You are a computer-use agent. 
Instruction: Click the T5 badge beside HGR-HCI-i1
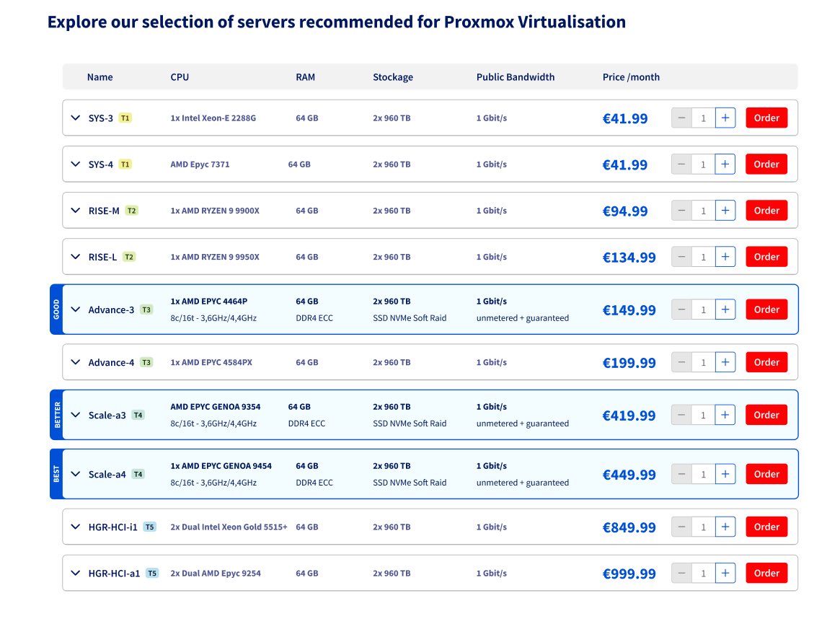coord(149,527)
